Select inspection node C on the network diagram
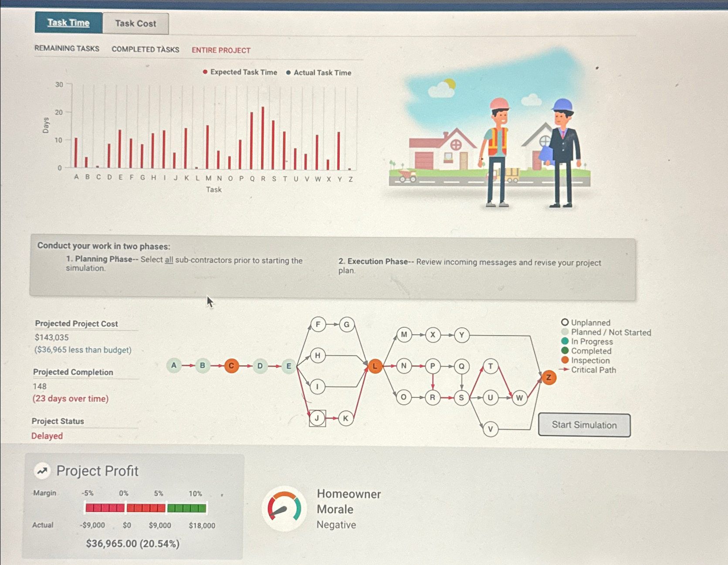 click(231, 366)
